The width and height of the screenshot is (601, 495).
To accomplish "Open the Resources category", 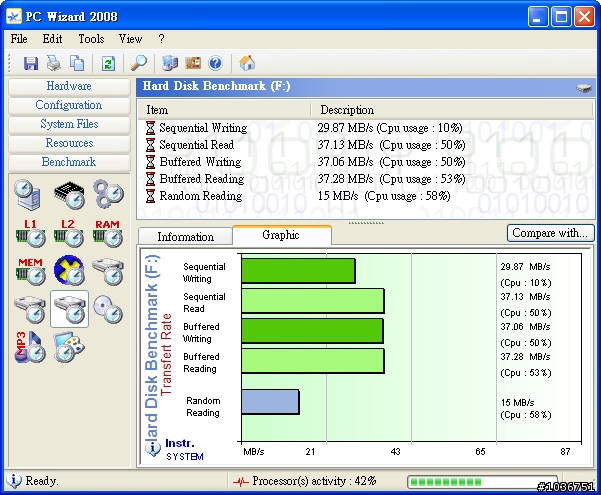I will 69,143.
